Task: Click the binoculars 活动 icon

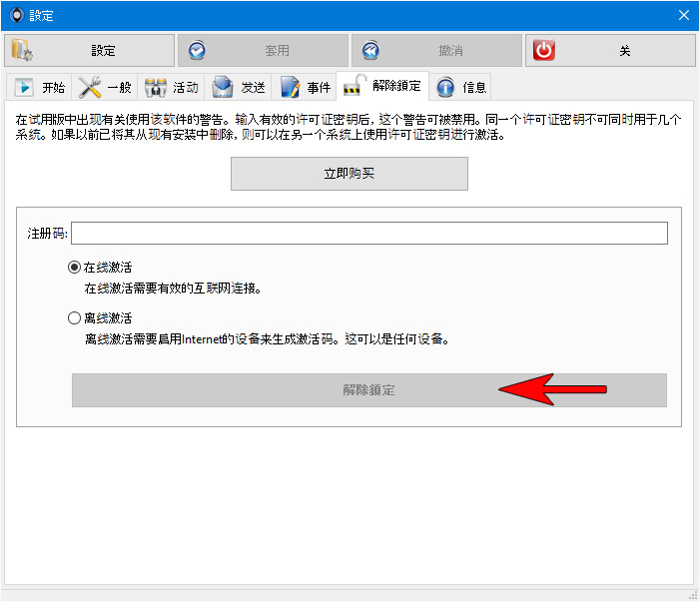Action: click(156, 87)
